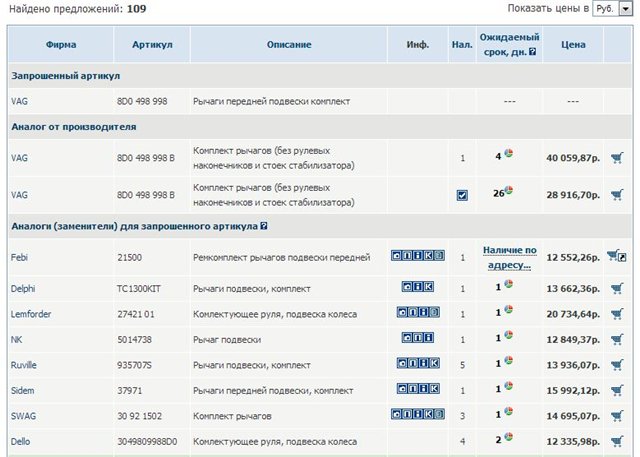Sort by the Цена column header
The height and width of the screenshot is (457, 640).
click(x=573, y=44)
